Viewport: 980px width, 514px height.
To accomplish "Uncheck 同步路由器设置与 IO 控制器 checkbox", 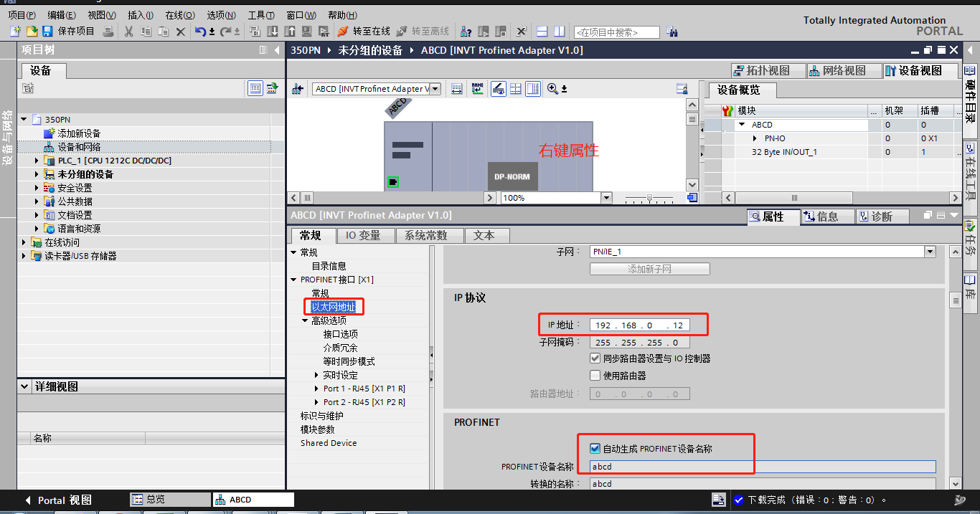I will [595, 358].
